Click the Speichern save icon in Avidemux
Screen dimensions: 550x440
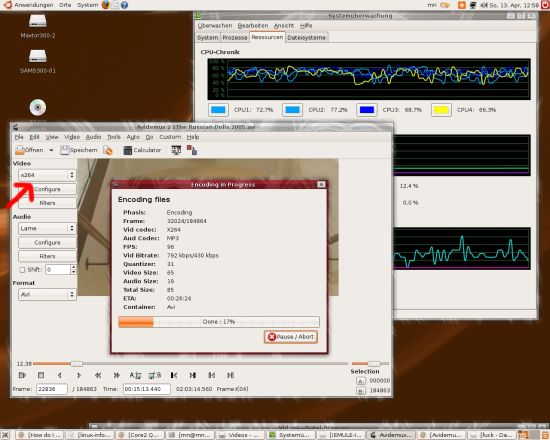(x=65, y=150)
